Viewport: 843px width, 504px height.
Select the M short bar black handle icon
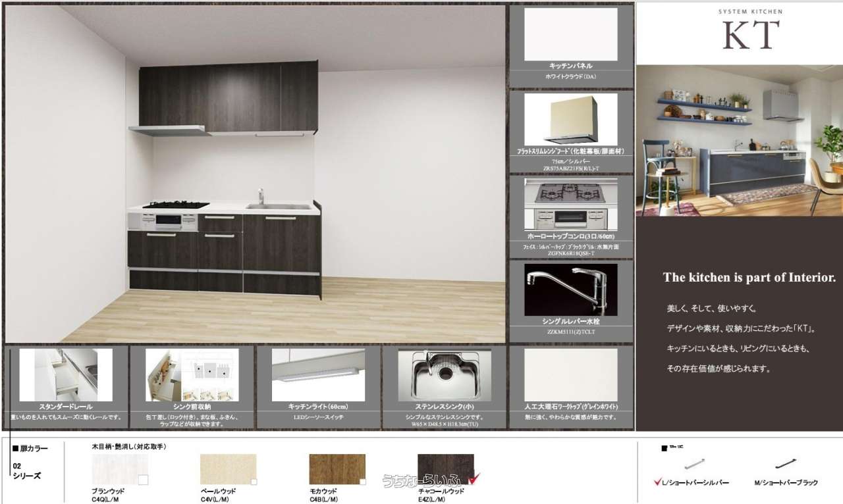click(786, 463)
